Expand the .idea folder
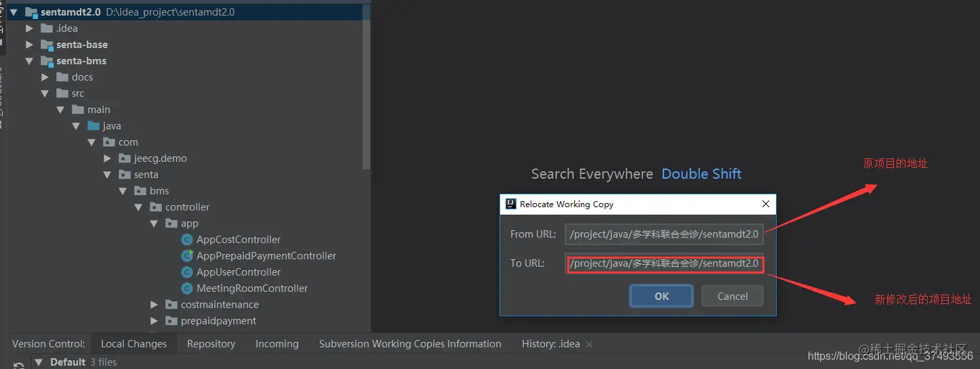The width and height of the screenshot is (980, 369). [x=29, y=28]
